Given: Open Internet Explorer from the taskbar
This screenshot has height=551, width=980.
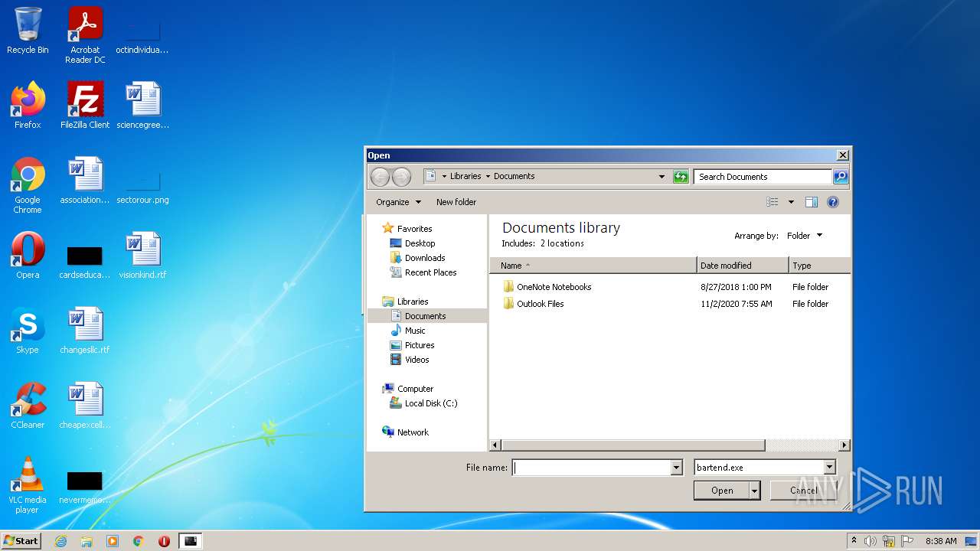Looking at the screenshot, I should tap(60, 541).
